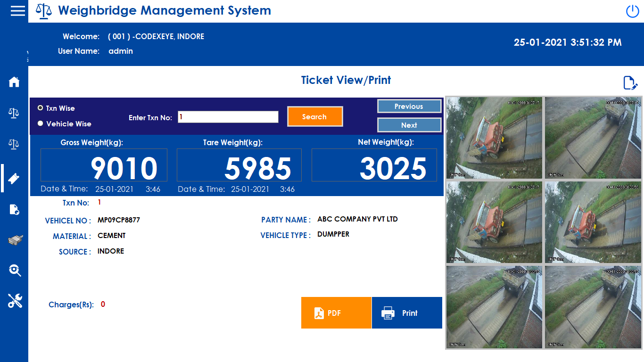Open wrench and screwdriver settings icon
The image size is (644, 362).
point(15,301)
